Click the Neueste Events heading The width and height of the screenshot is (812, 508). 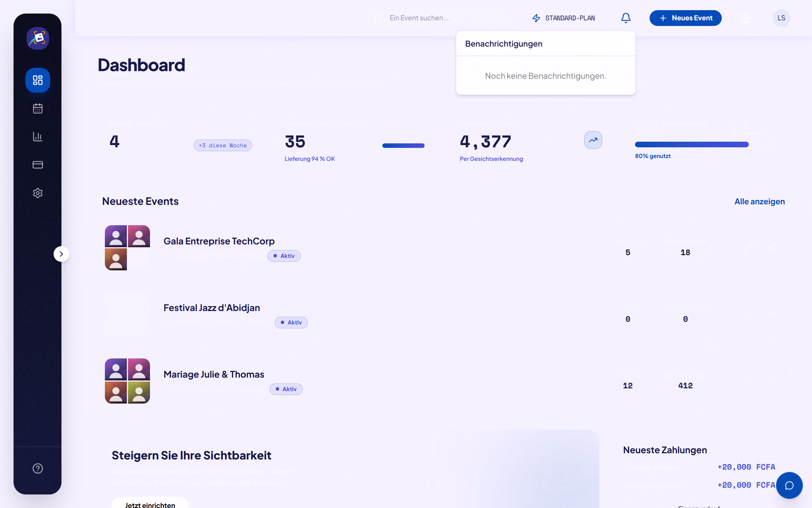coord(140,201)
